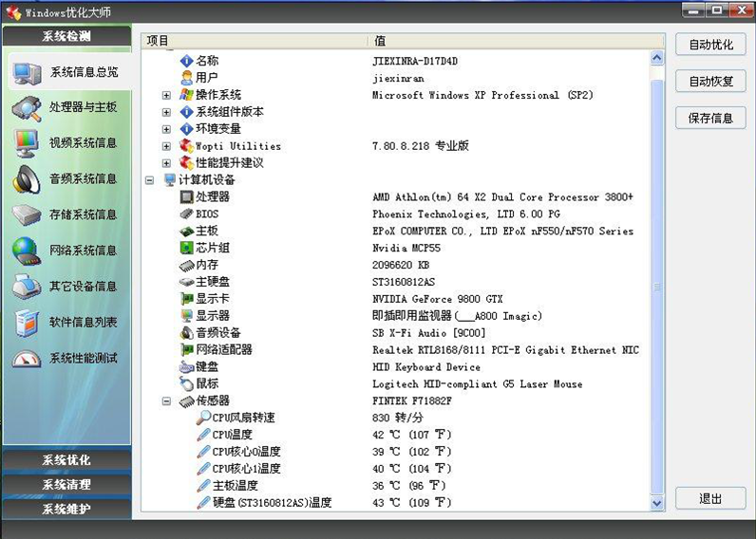The width and height of the screenshot is (756, 539).
Task: Click the 保存信息 button
Action: point(710,119)
